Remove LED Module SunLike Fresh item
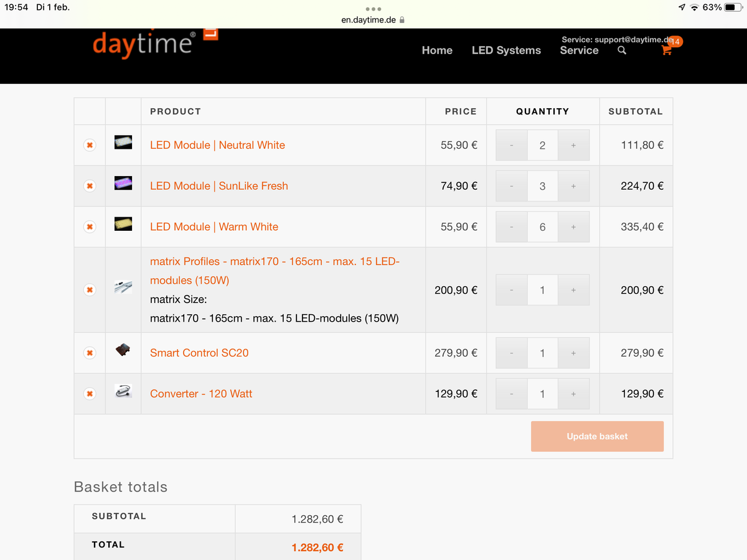This screenshot has width=747, height=560. coord(90,186)
